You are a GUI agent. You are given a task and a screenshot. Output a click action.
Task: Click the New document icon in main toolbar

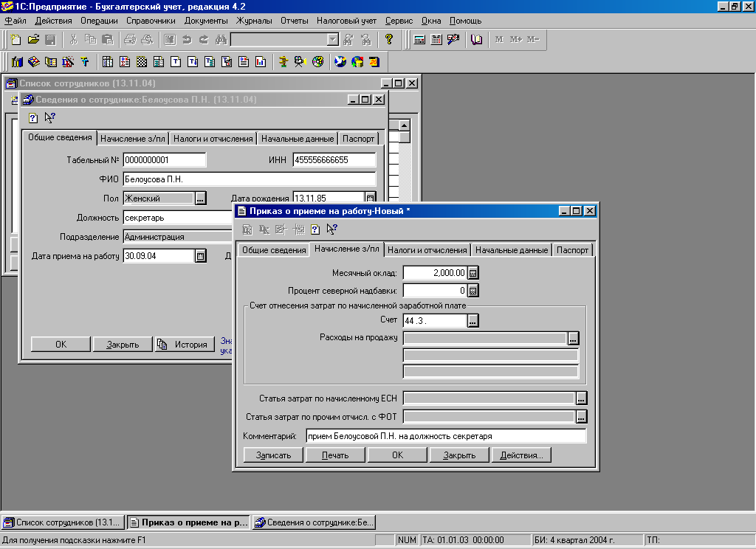(16, 40)
